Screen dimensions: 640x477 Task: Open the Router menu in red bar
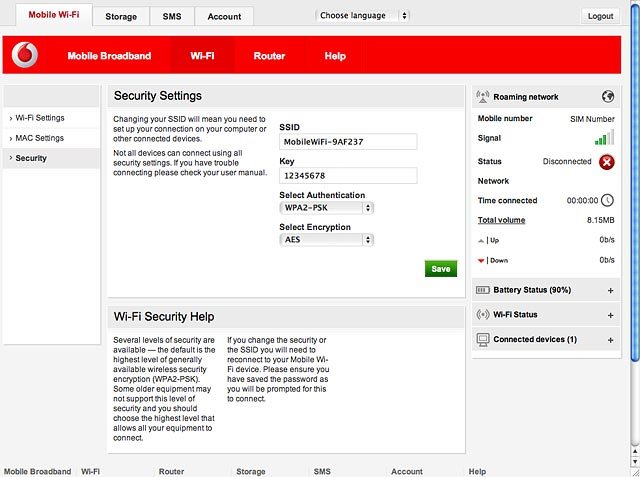click(269, 55)
